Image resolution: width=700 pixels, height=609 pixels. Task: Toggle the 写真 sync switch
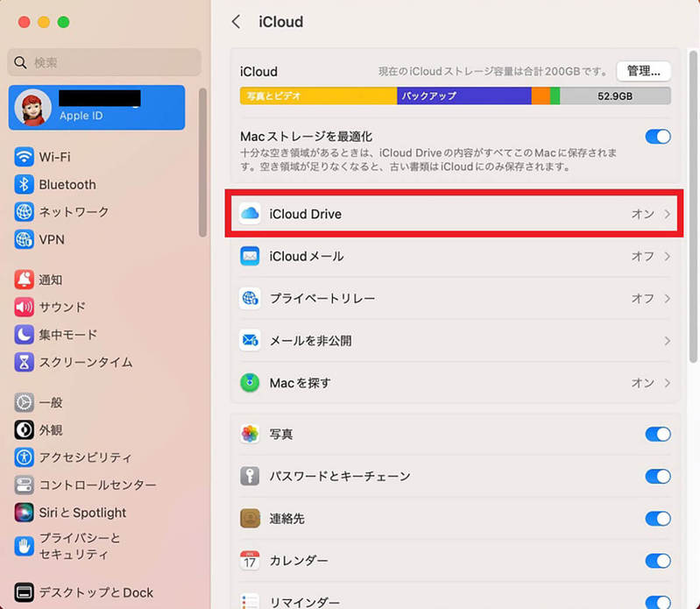click(x=658, y=434)
